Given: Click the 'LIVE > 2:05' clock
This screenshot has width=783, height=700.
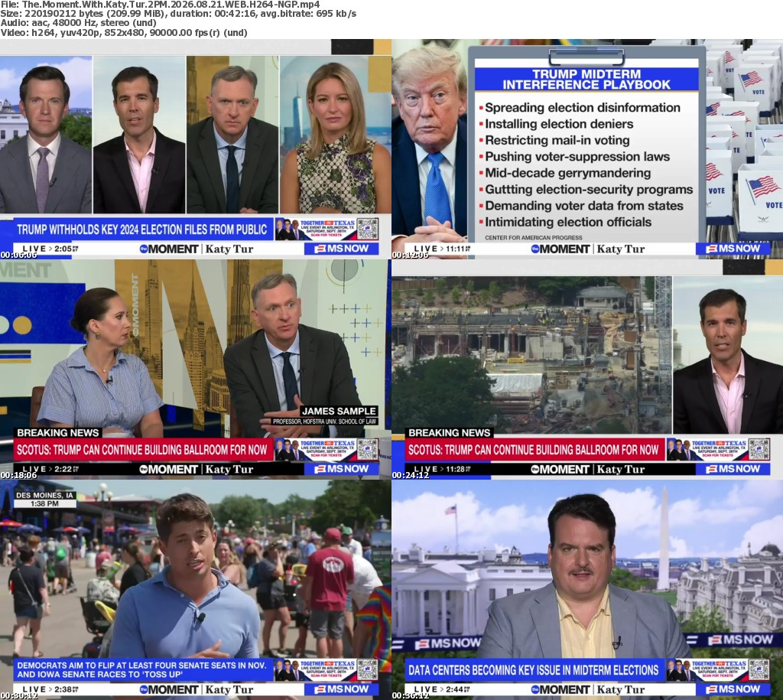Looking at the screenshot, I should pos(50,249).
